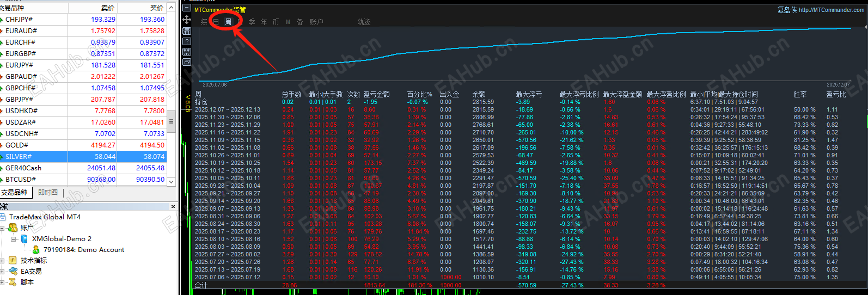Click the TradeMax Global MT4 terminal icon

tap(3, 217)
